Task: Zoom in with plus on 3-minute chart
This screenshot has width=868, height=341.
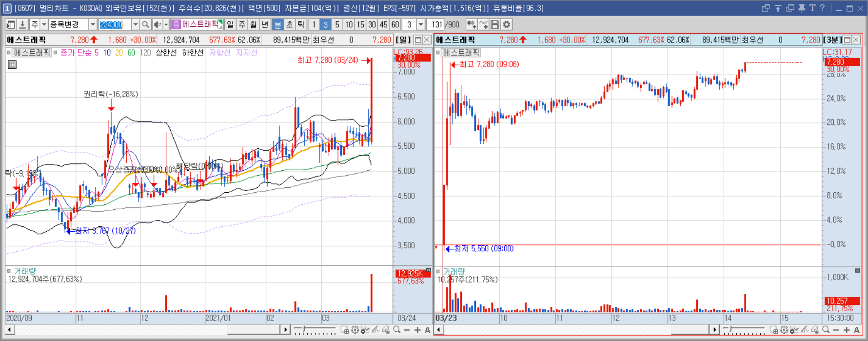Action: [847, 330]
